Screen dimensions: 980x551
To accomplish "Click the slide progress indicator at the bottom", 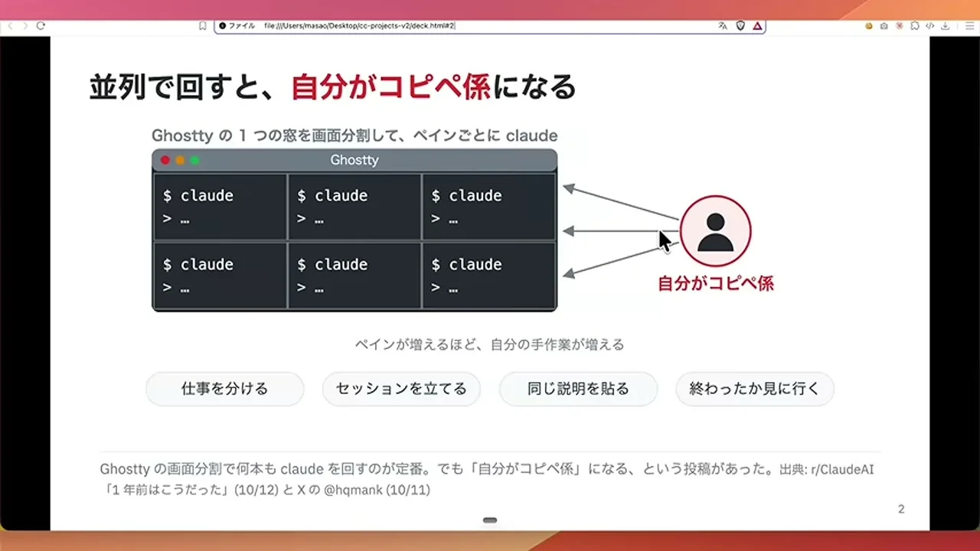I will [490, 520].
